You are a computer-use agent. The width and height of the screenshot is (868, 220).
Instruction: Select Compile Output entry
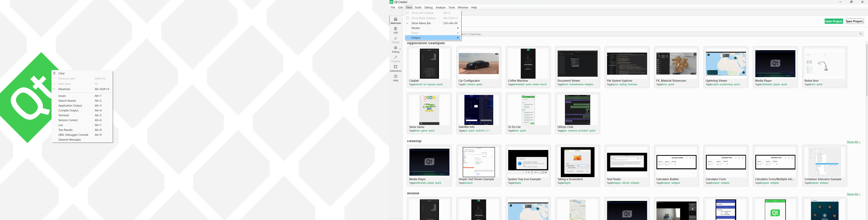82,110
